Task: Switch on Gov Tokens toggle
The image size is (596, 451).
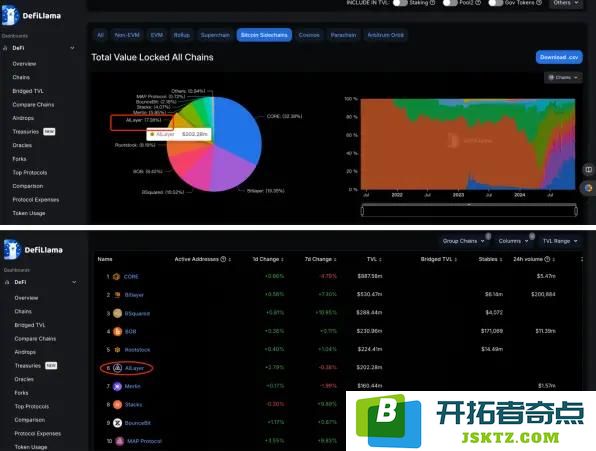Action: pyautogui.click(x=496, y=3)
